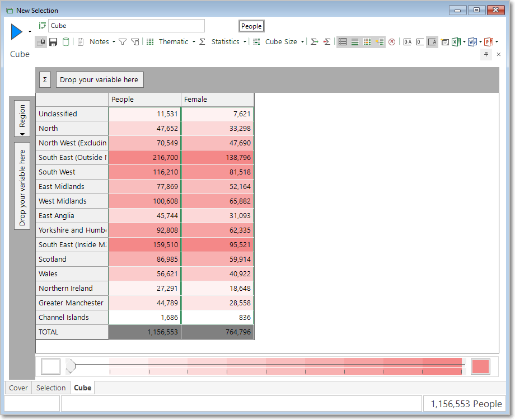Toggle the colored grid thematic display icon
This screenshot has height=420, width=515.
click(367, 42)
